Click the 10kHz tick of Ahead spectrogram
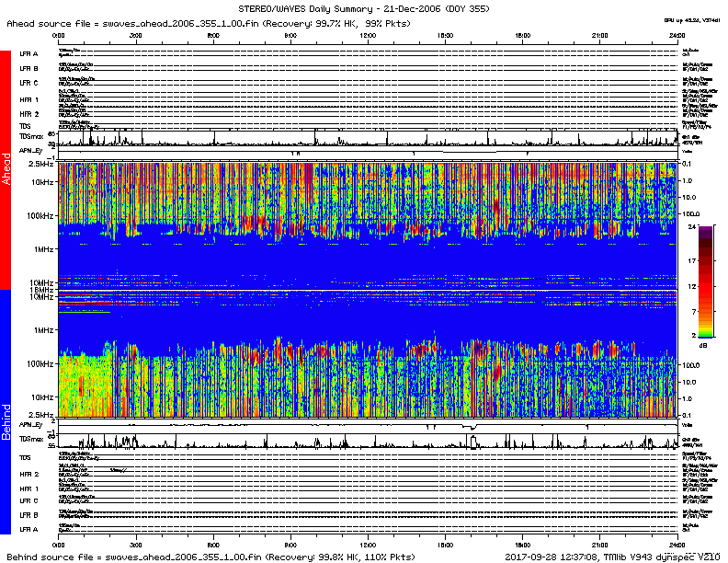Image resolution: width=728 pixels, height=563 pixels. coord(42,182)
